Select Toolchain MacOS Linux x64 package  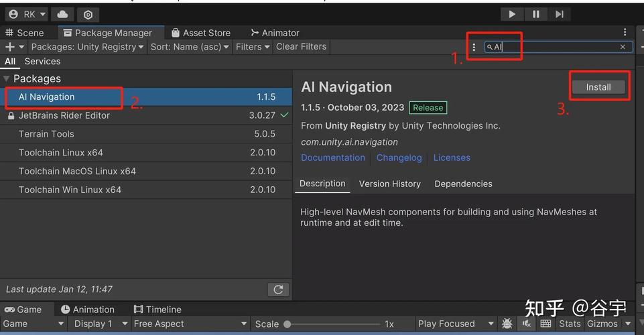pyautogui.click(x=146, y=171)
